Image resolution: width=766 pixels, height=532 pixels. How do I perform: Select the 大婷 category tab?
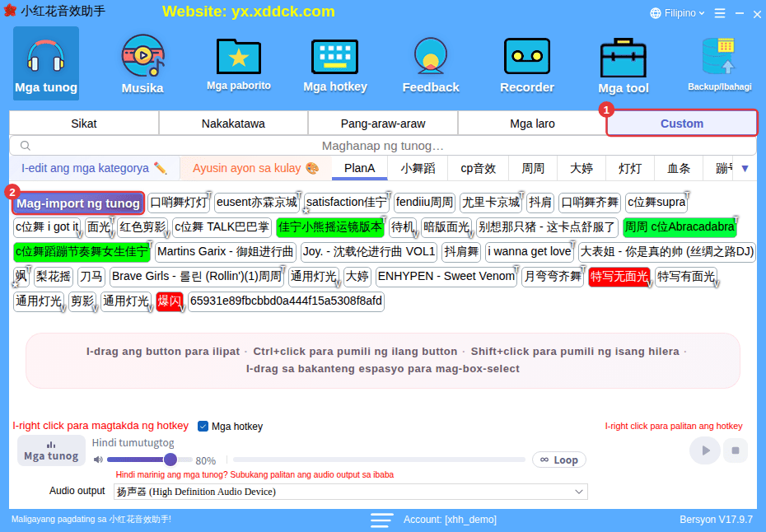(582, 169)
